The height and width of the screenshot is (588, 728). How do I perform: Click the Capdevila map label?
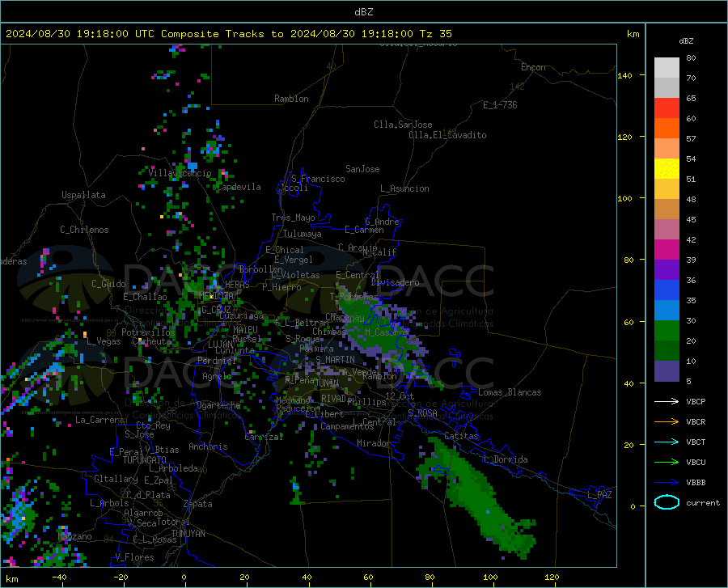(239, 187)
